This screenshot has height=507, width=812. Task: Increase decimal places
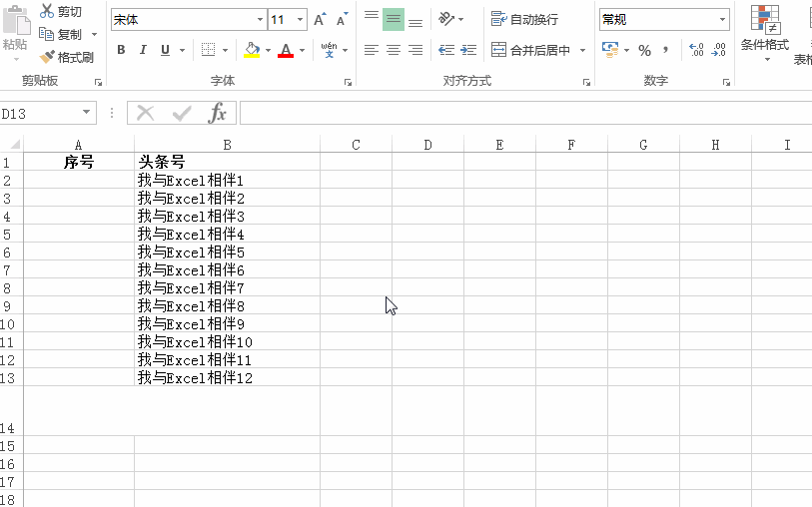[x=696, y=50]
